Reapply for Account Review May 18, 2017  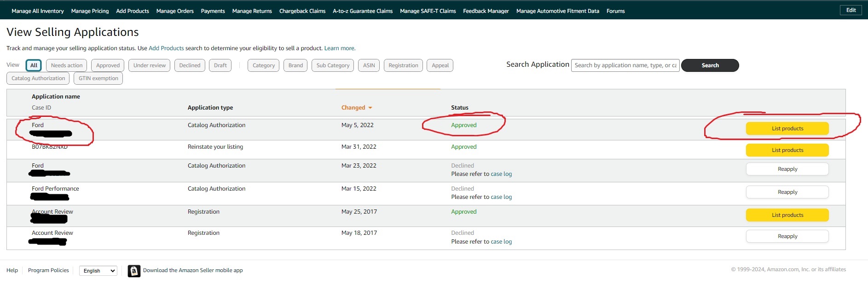[787, 236]
